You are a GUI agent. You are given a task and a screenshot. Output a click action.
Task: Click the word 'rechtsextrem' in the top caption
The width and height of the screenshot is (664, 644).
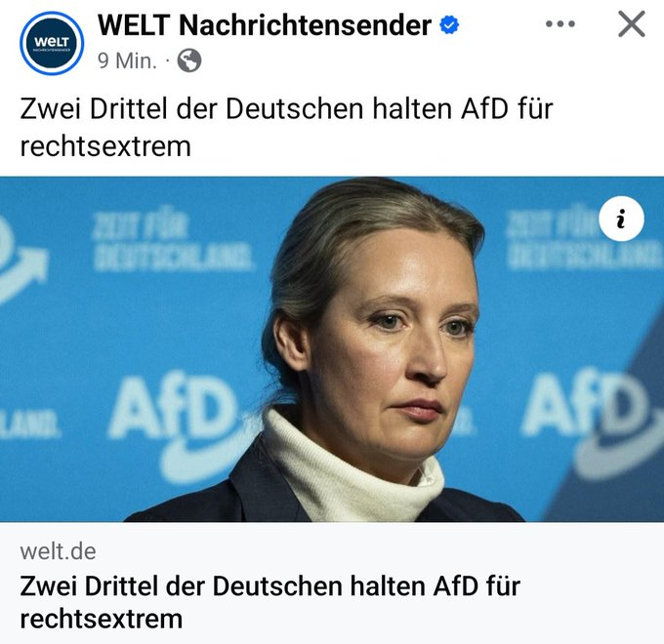pyautogui.click(x=105, y=146)
